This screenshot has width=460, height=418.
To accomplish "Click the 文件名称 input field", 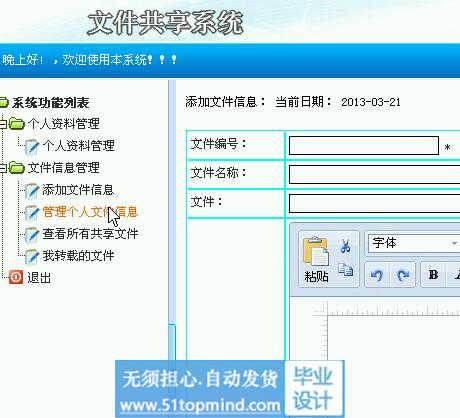I will click(374, 174).
